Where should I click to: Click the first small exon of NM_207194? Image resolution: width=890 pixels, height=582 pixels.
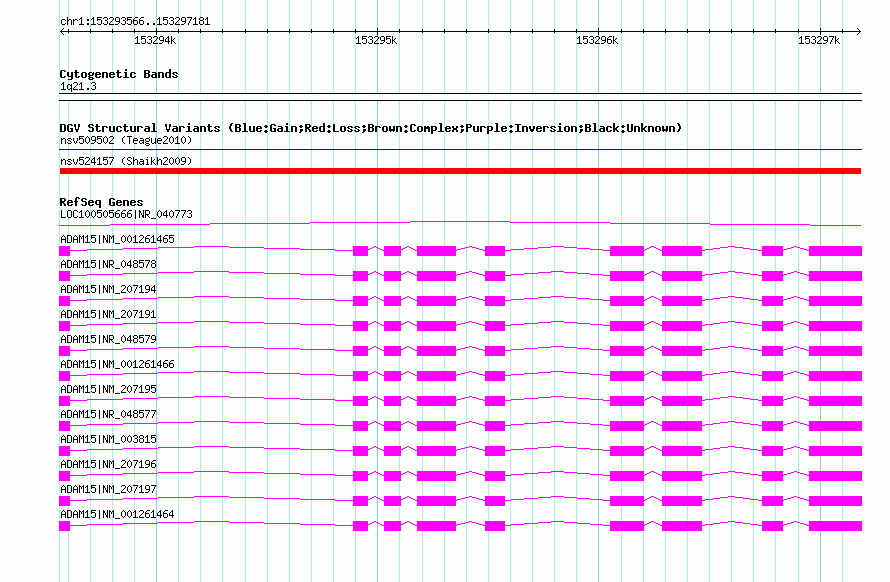[x=65, y=301]
